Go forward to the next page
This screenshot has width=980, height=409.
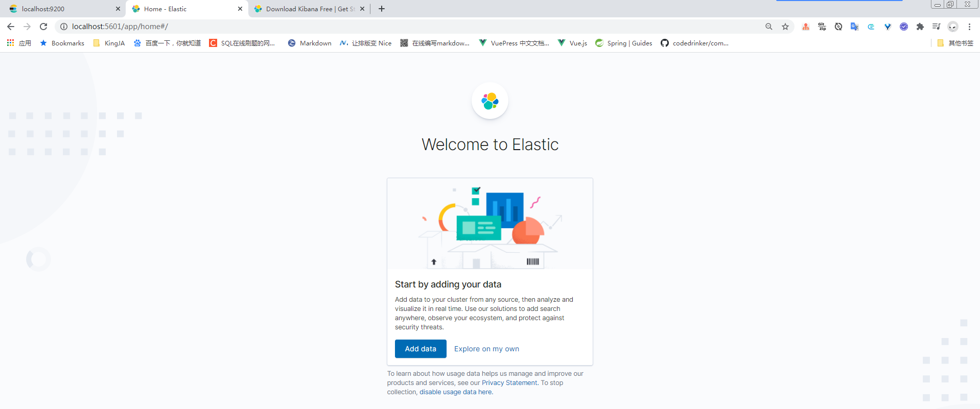click(27, 27)
